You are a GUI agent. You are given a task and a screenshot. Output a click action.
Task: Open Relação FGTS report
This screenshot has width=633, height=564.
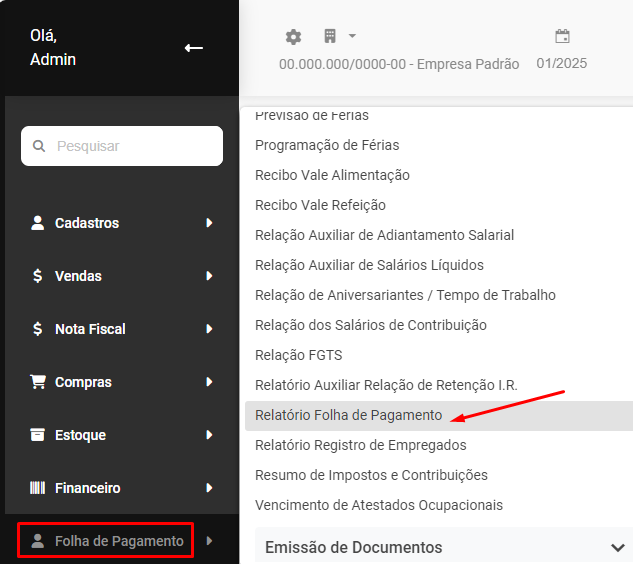coord(298,355)
